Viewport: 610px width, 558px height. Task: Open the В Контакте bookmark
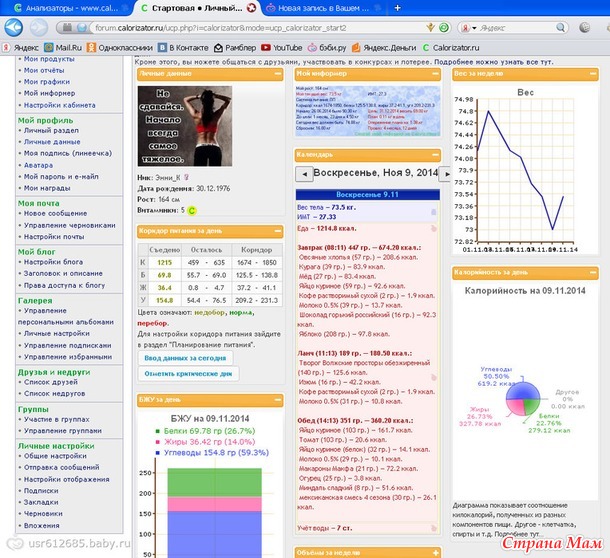pos(183,48)
